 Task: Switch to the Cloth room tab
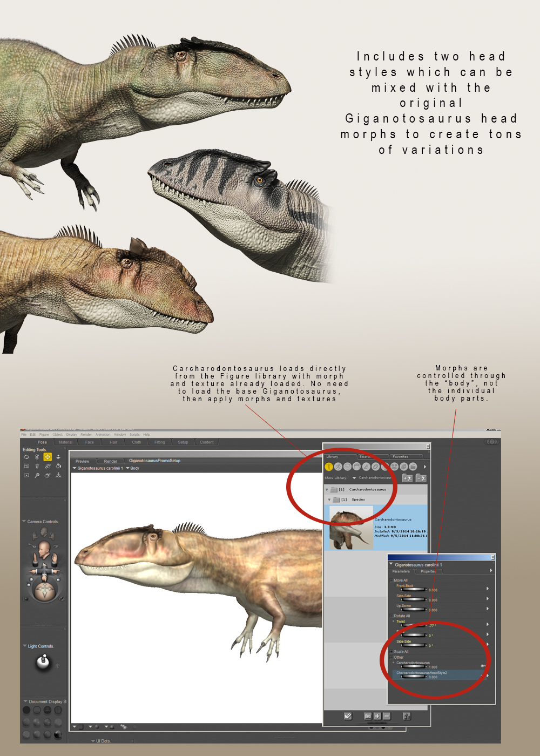(x=137, y=442)
